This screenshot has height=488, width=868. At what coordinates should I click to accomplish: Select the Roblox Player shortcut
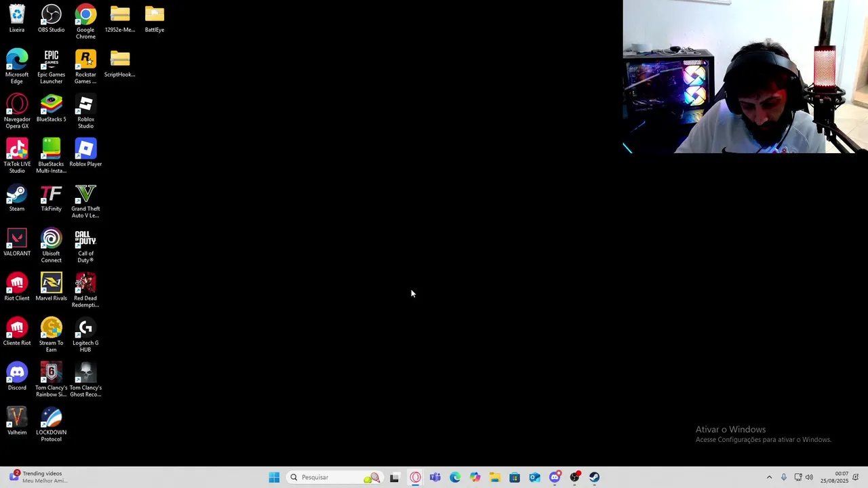coord(85,152)
